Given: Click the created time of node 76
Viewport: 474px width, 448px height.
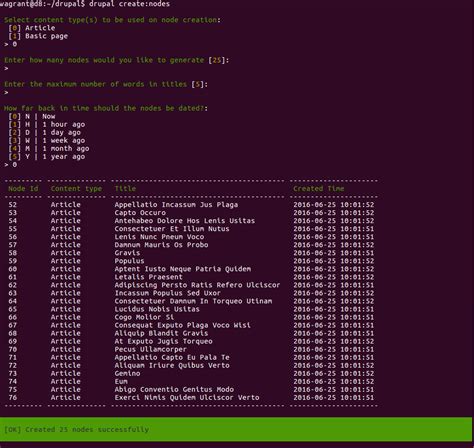Looking at the screenshot, I should coord(333,397).
